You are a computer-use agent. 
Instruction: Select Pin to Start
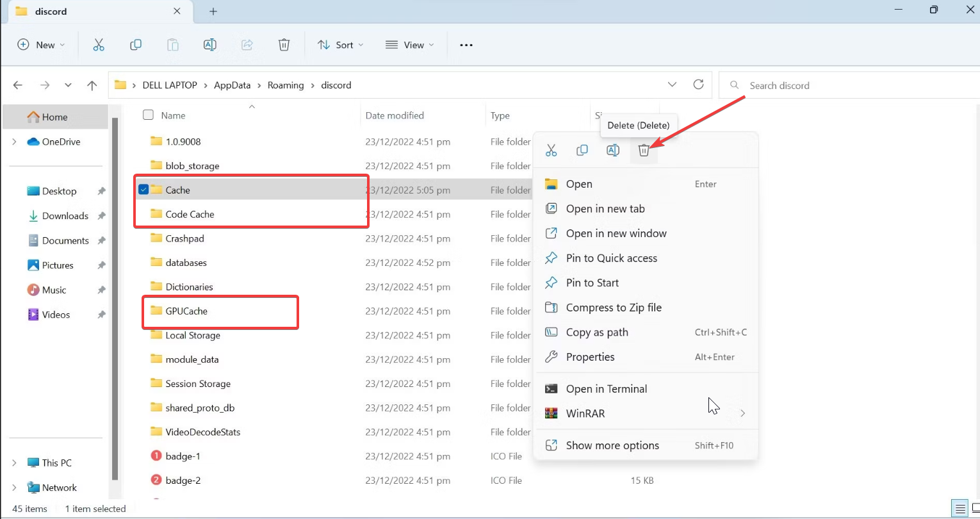(646, 283)
